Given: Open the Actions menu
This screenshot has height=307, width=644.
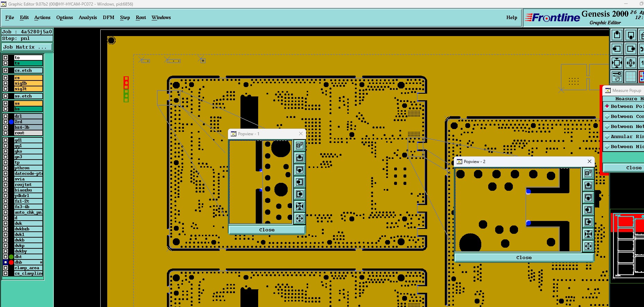Looking at the screenshot, I should (42, 17).
